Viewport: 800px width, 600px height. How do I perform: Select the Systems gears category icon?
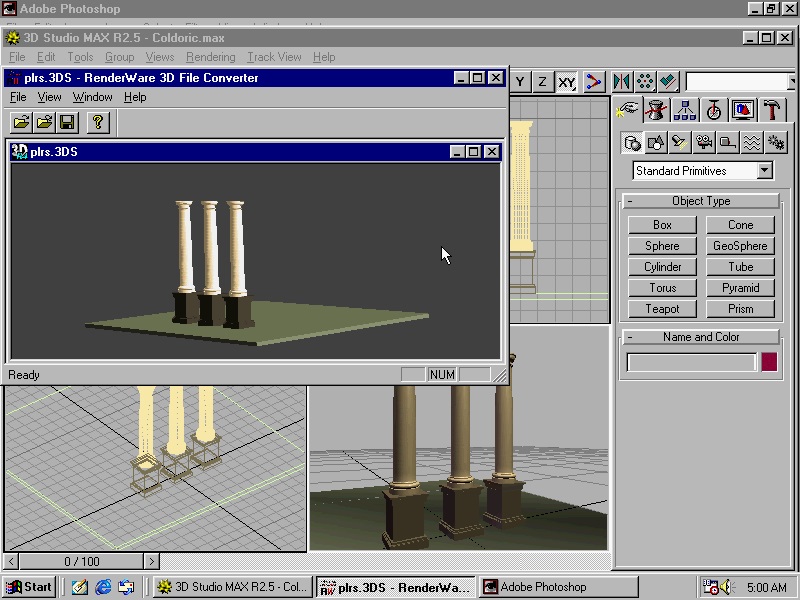[x=776, y=143]
